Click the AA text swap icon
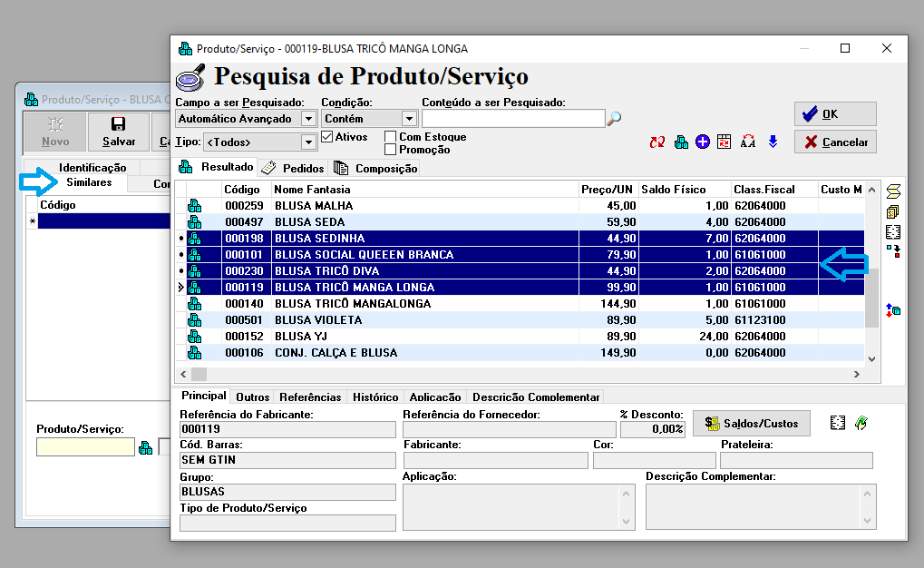Viewport: 924px width, 568px height. pos(748,142)
